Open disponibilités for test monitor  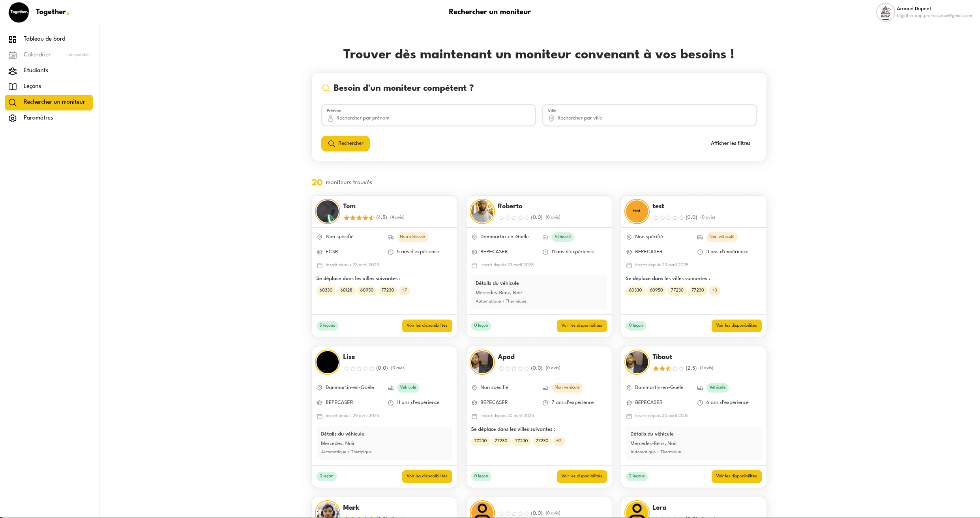point(736,326)
